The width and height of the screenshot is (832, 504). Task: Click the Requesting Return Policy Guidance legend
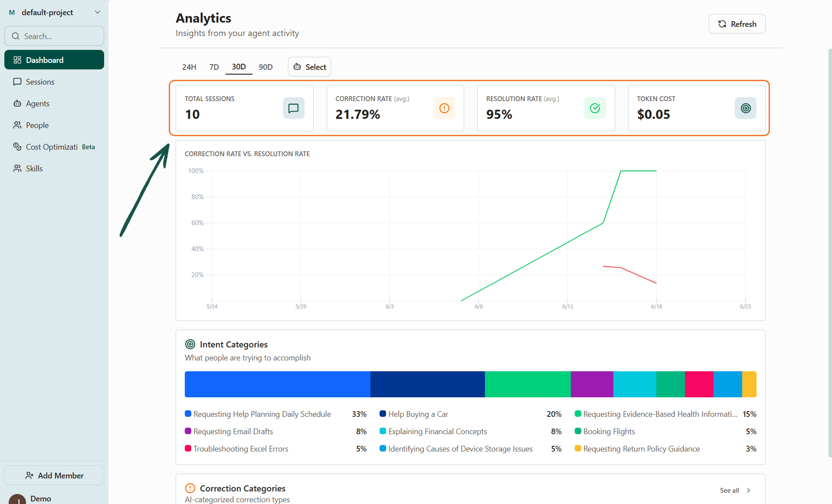click(637, 449)
